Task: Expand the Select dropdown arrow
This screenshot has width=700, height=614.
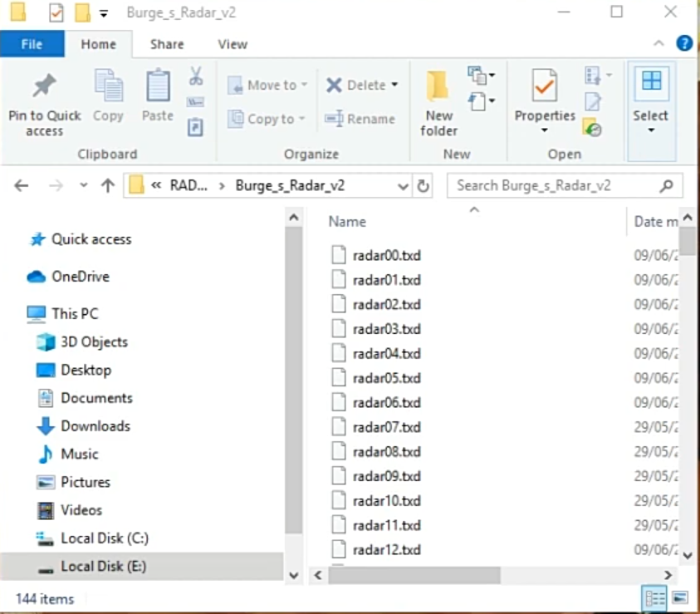Action: 651,130
